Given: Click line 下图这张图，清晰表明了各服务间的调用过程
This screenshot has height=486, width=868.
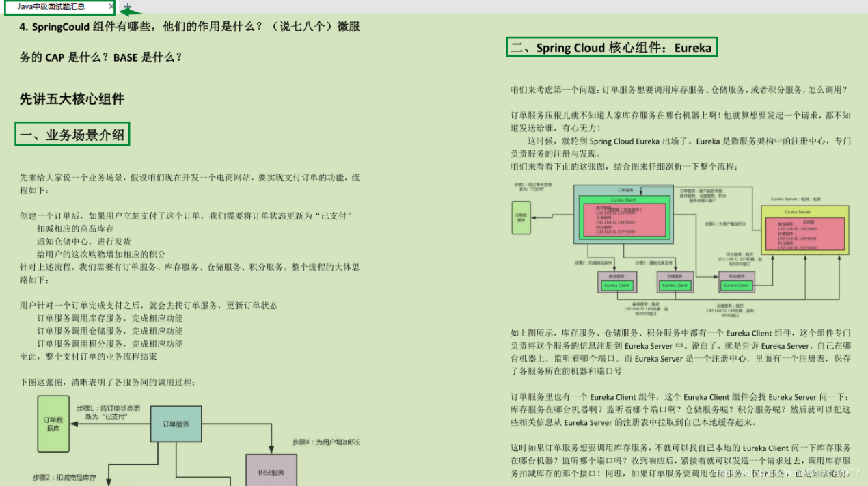Looking at the screenshot, I should [x=107, y=383].
